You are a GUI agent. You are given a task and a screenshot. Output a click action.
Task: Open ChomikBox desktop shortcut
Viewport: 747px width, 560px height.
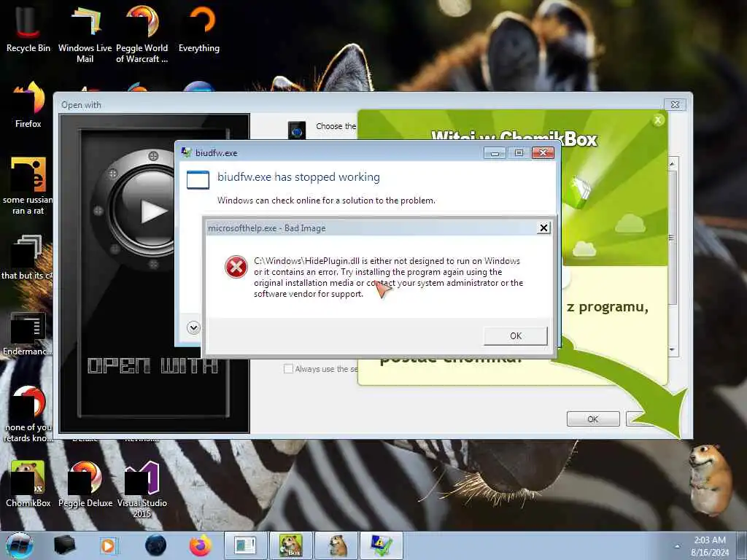[28, 483]
